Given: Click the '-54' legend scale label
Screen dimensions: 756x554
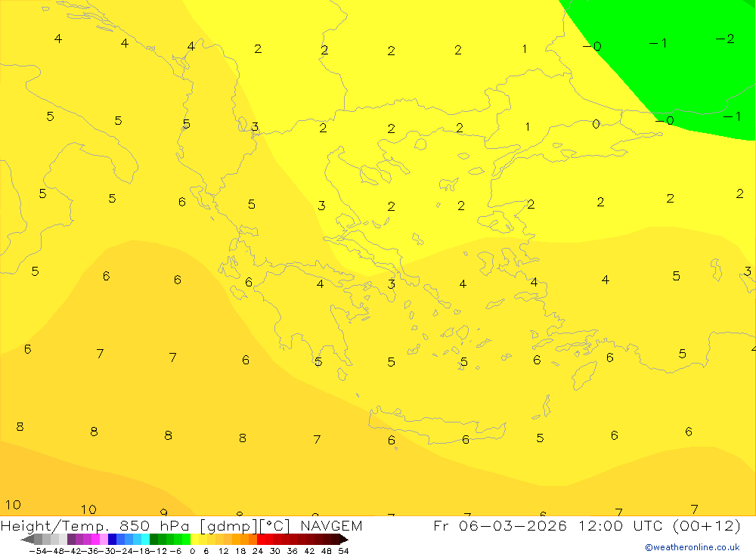Looking at the screenshot, I should [38, 551].
